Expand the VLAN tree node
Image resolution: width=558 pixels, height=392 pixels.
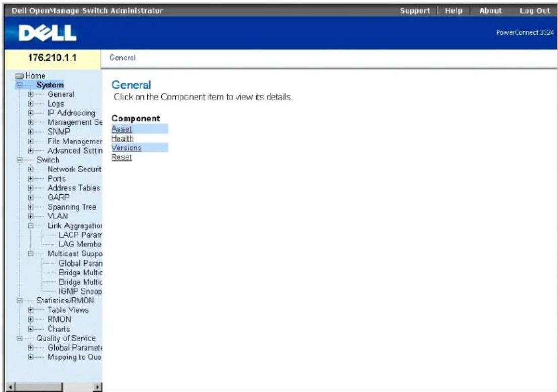[31, 216]
